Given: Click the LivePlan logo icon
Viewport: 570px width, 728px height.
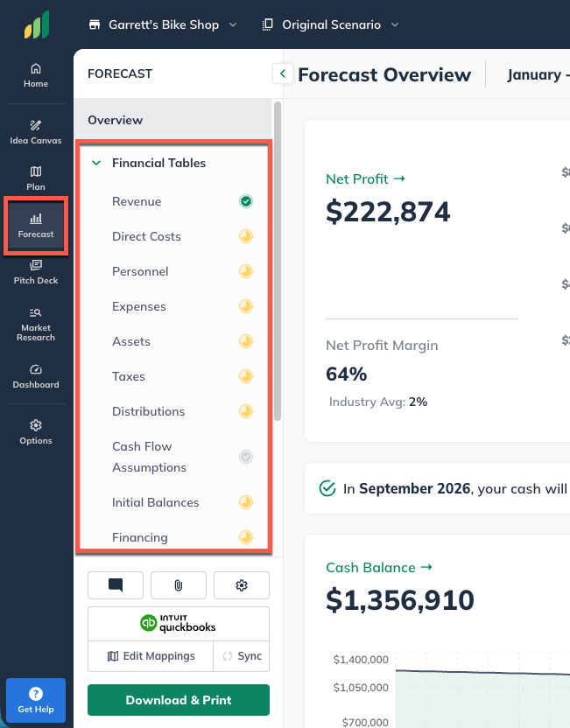Looking at the screenshot, I should pyautogui.click(x=37, y=25).
